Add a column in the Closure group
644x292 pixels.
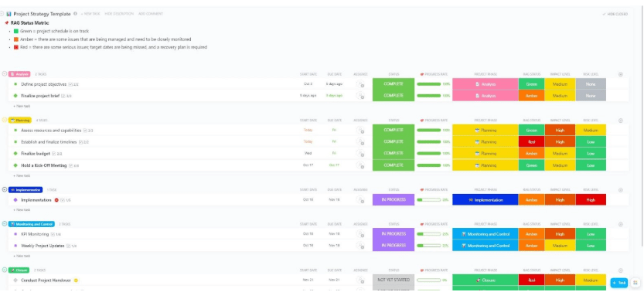[x=621, y=270]
